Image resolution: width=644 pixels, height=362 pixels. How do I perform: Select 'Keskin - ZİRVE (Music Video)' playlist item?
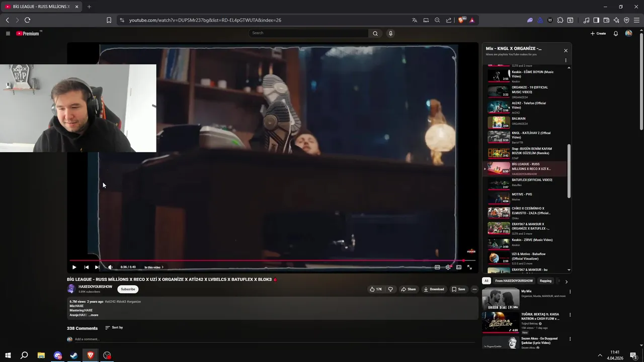pyautogui.click(x=525, y=243)
